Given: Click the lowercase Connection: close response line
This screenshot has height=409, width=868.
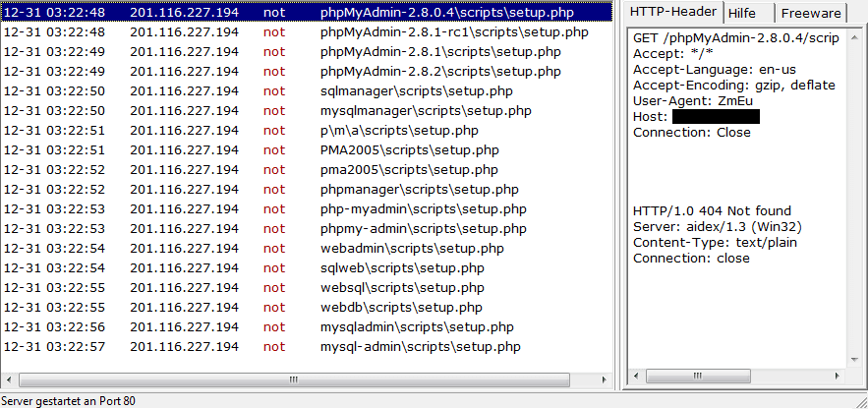Looking at the screenshot, I should pyautogui.click(x=691, y=259).
